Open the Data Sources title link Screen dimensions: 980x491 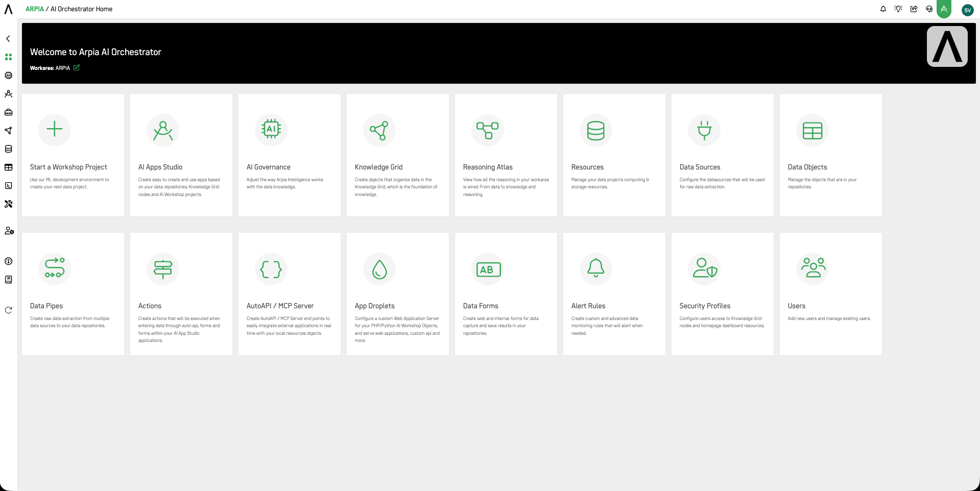(x=700, y=167)
